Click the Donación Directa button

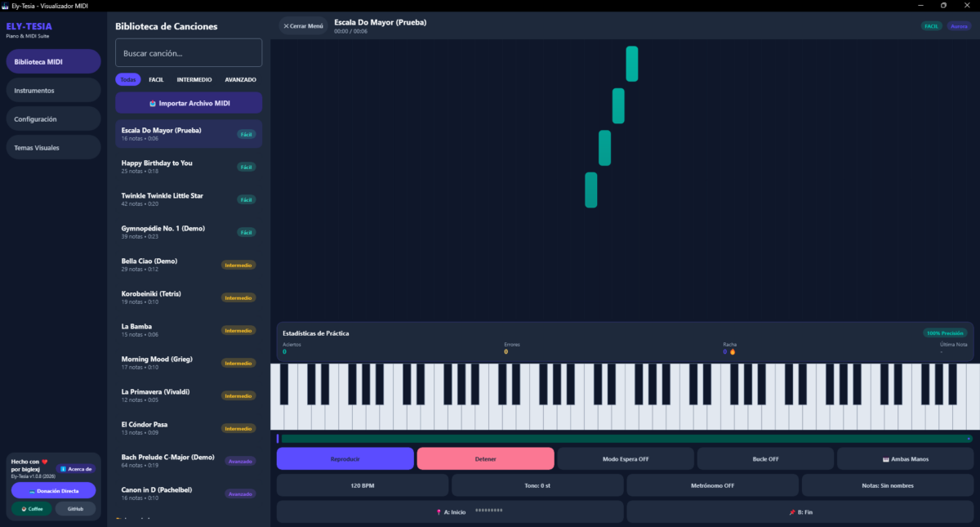click(x=53, y=490)
